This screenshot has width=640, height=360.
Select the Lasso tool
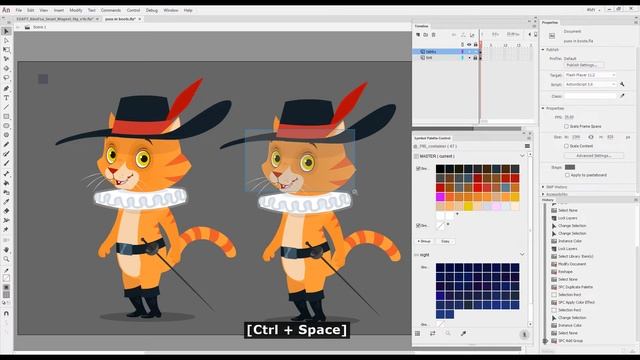(x=6, y=78)
